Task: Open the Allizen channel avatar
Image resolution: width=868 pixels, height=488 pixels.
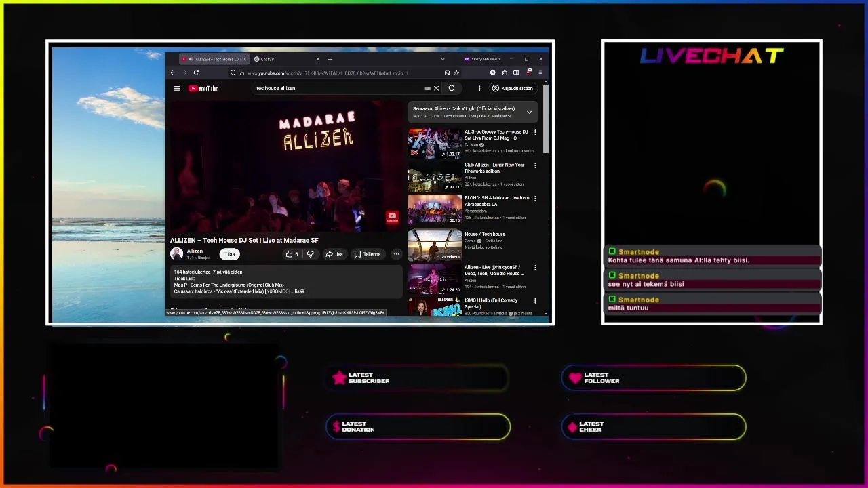Action: click(176, 253)
